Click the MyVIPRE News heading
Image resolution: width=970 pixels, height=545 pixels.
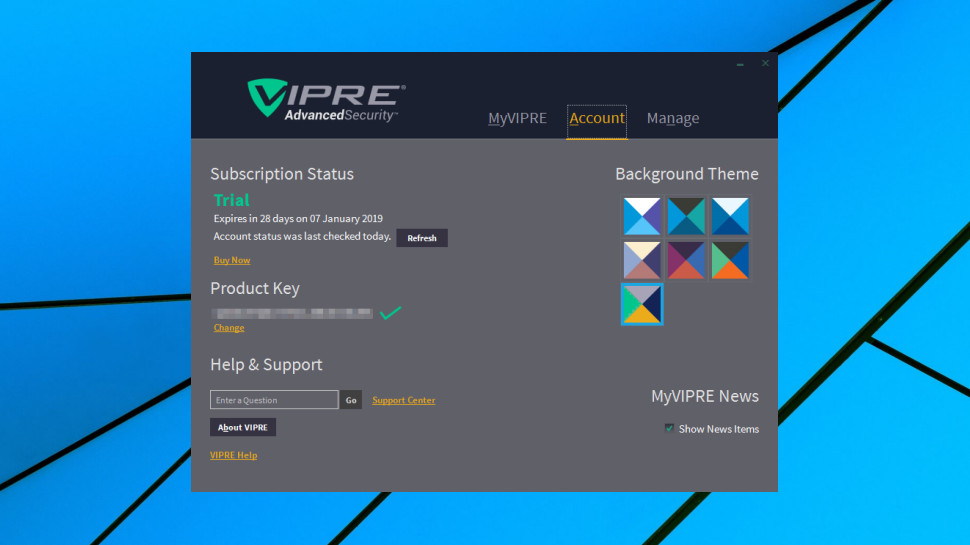(x=705, y=396)
